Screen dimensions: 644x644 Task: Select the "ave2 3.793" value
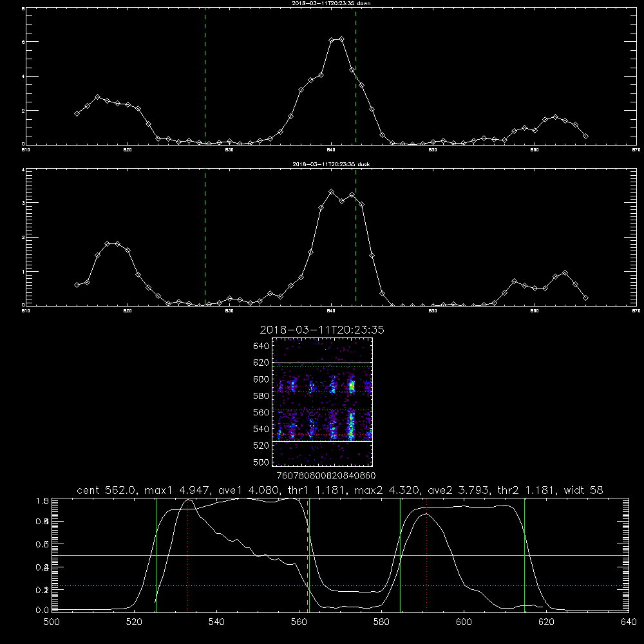point(458,490)
